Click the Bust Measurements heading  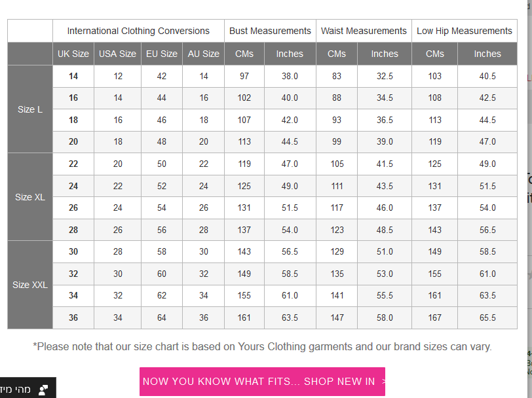pos(270,31)
